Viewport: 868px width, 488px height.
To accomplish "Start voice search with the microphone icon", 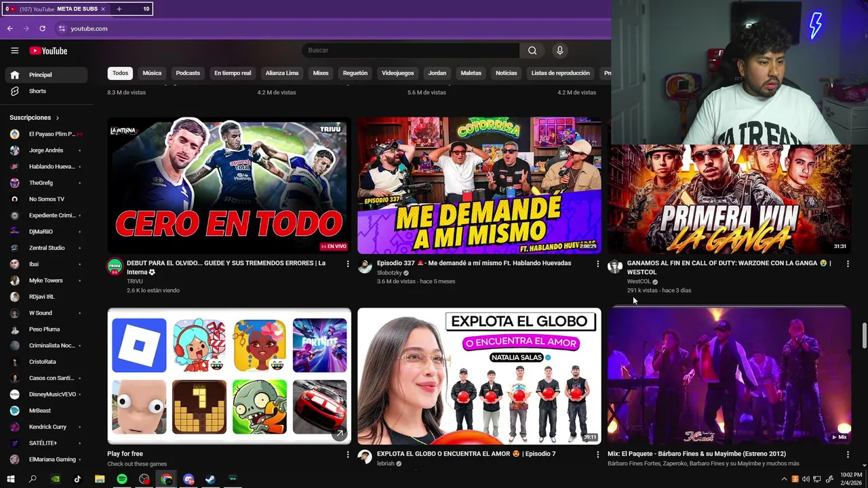I will point(559,50).
